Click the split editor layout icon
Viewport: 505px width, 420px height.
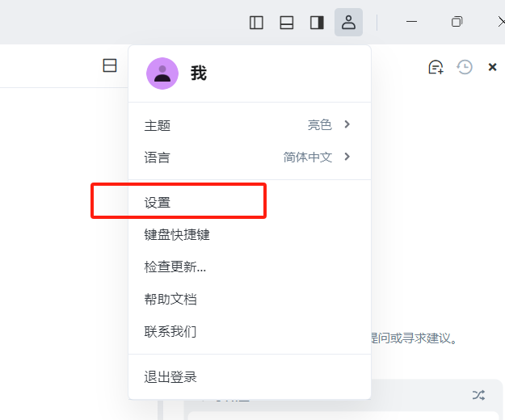(110, 65)
